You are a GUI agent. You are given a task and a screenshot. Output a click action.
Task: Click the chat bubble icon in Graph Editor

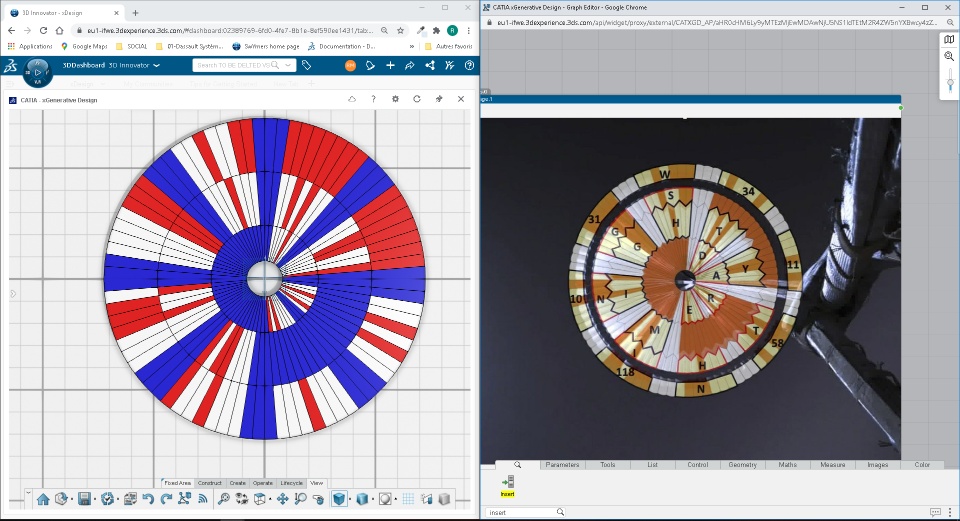(x=935, y=512)
